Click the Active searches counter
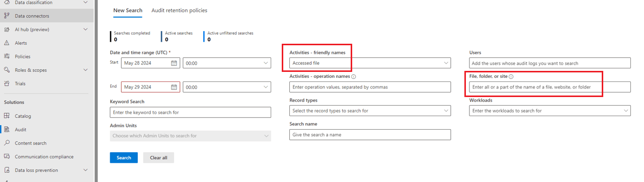This screenshot has width=644, height=182. [178, 36]
